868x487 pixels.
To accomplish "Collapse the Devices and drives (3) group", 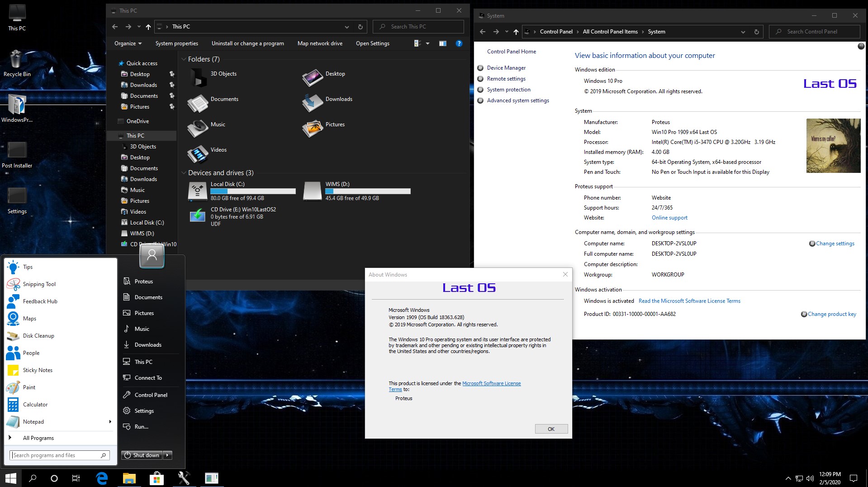I will 184,173.
